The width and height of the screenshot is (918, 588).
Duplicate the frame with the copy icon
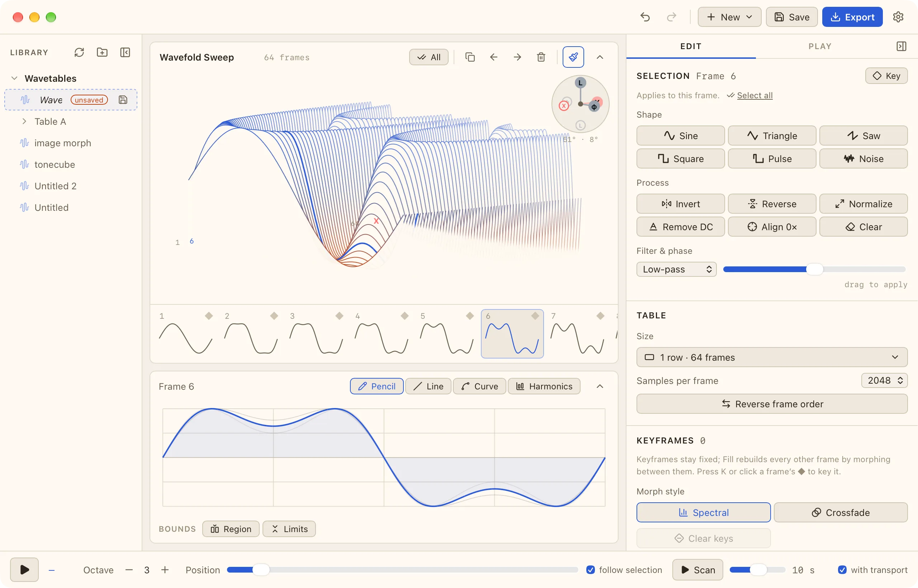[470, 57]
